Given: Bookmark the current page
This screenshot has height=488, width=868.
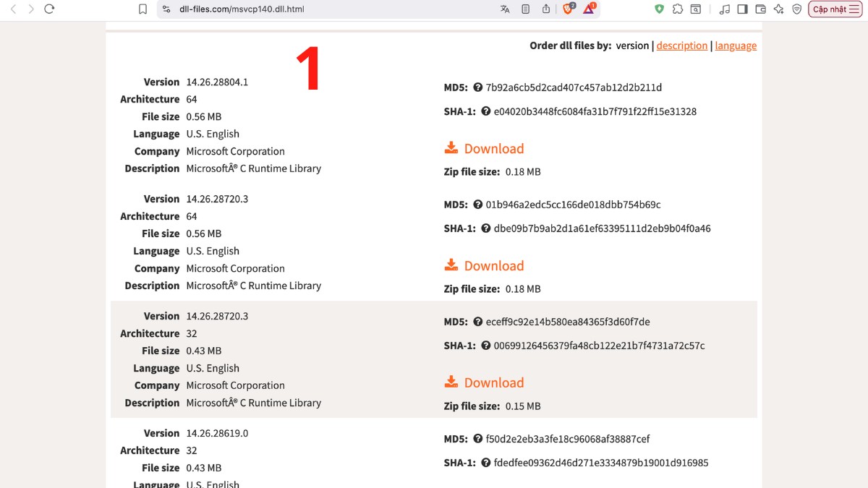Looking at the screenshot, I should click(142, 10).
